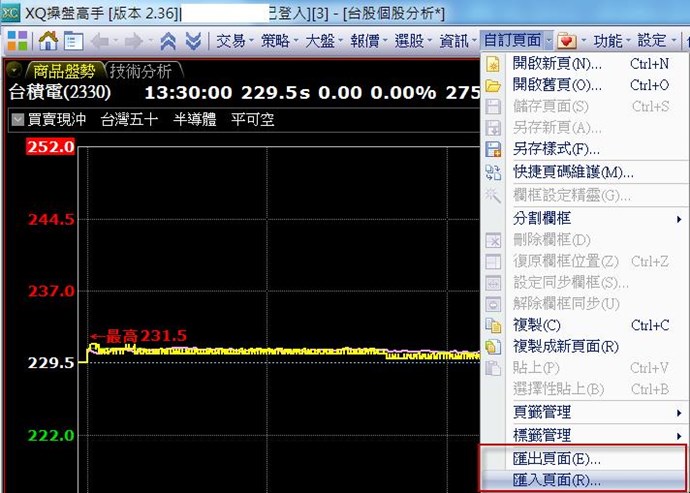Click 開啟新頁(N) in the menu

click(551, 64)
